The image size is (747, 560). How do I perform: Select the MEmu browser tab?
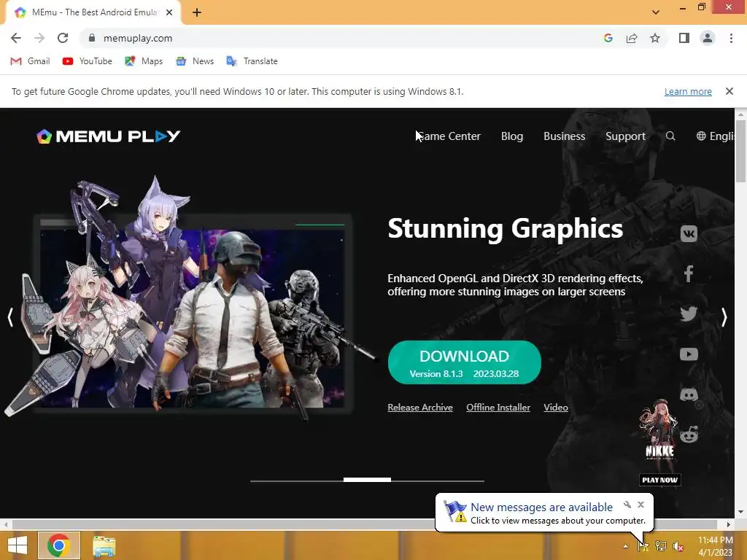coord(93,12)
